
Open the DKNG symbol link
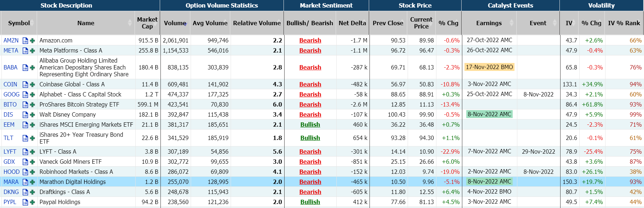click(x=11, y=192)
